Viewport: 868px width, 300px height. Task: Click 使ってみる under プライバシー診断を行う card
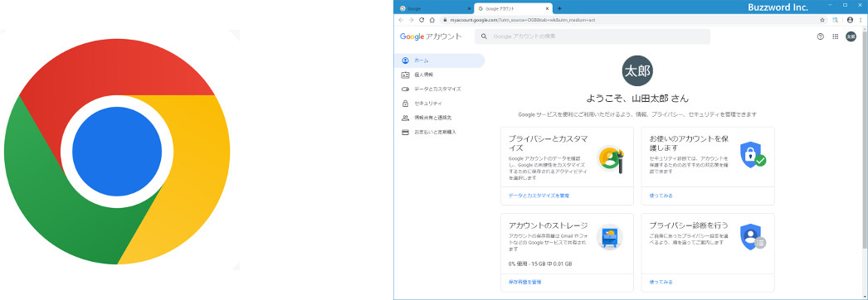click(x=661, y=282)
